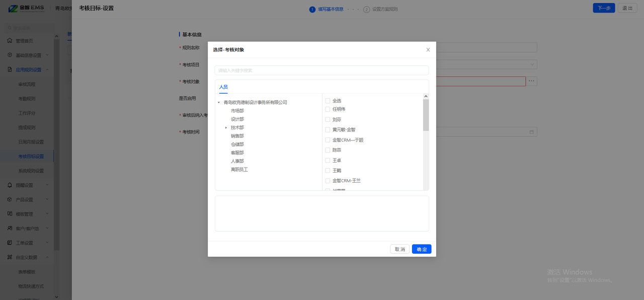Screen dimensions: 644x300
Task: Expand 工单设置 sidebar chevron
Action: [x=47, y=243]
